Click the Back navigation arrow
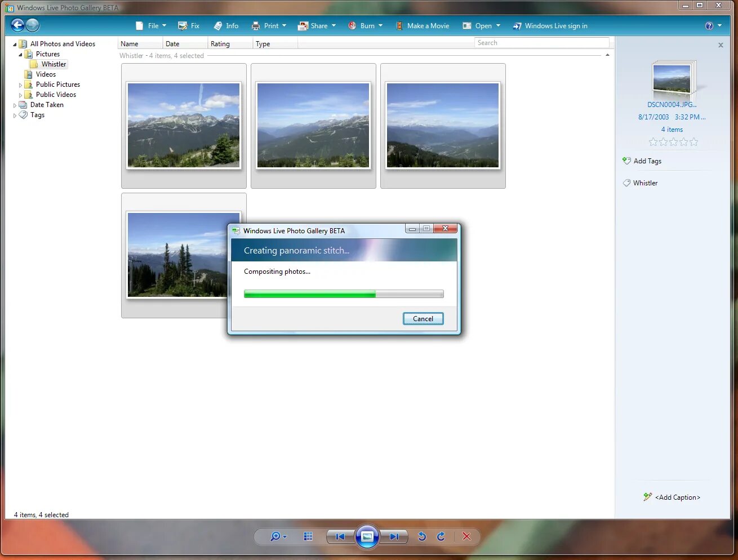738x560 pixels. [18, 25]
